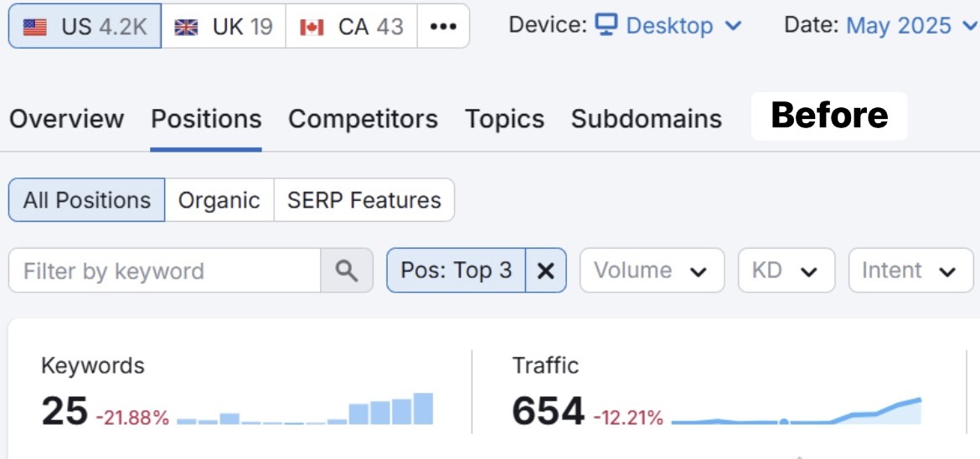
Task: Expand the Volume filter dropdown
Action: tap(652, 271)
